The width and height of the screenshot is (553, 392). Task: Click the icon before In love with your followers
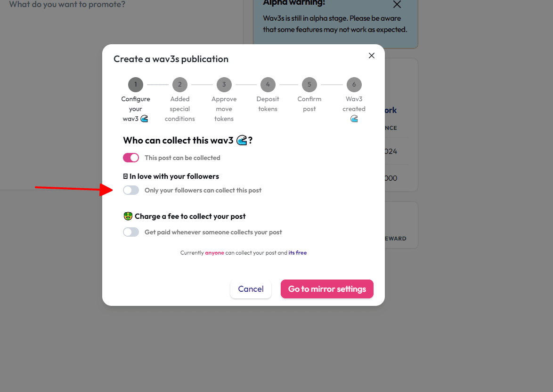pos(125,176)
